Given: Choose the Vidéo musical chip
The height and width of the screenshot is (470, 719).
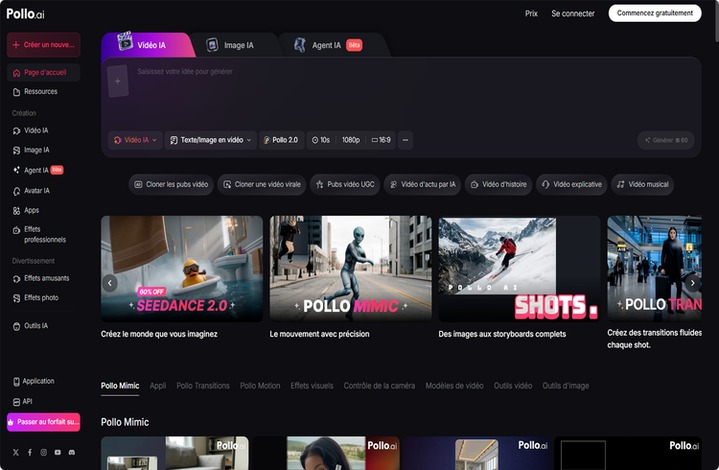Looking at the screenshot, I should (x=642, y=184).
